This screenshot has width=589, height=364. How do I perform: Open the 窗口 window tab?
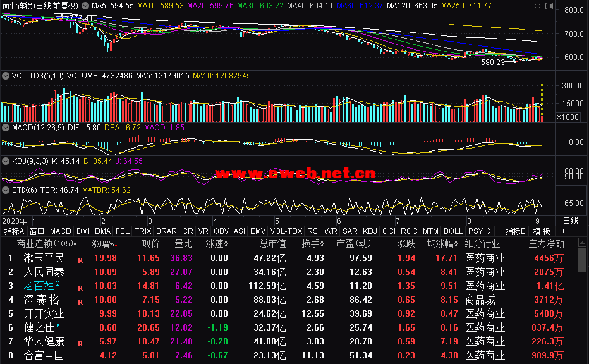tap(37, 231)
